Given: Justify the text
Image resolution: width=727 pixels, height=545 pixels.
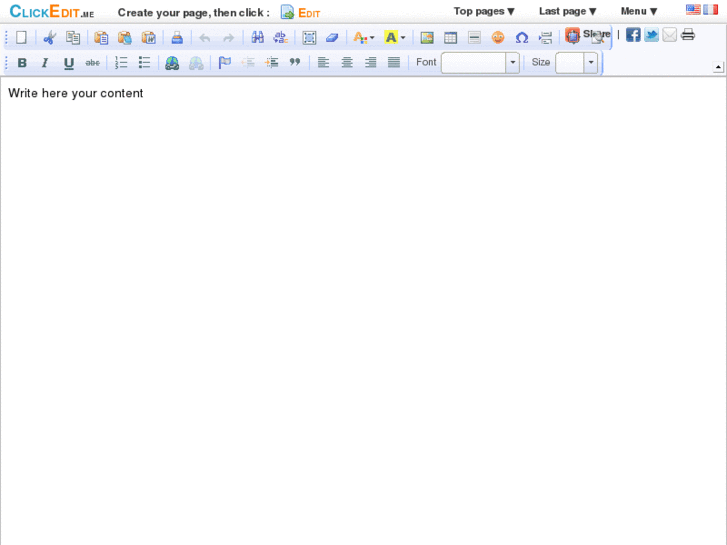Looking at the screenshot, I should (394, 63).
